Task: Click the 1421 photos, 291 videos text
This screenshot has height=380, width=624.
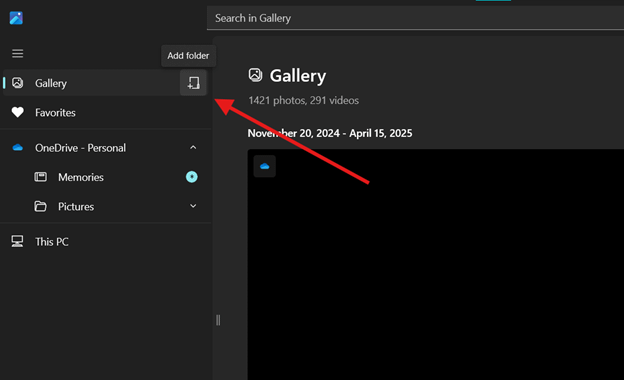Action: pos(304,100)
